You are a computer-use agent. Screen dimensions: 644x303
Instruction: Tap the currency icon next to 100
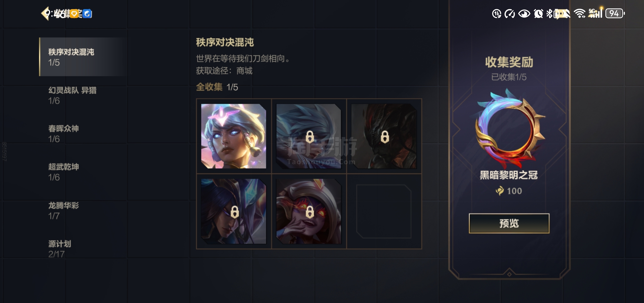(500, 191)
